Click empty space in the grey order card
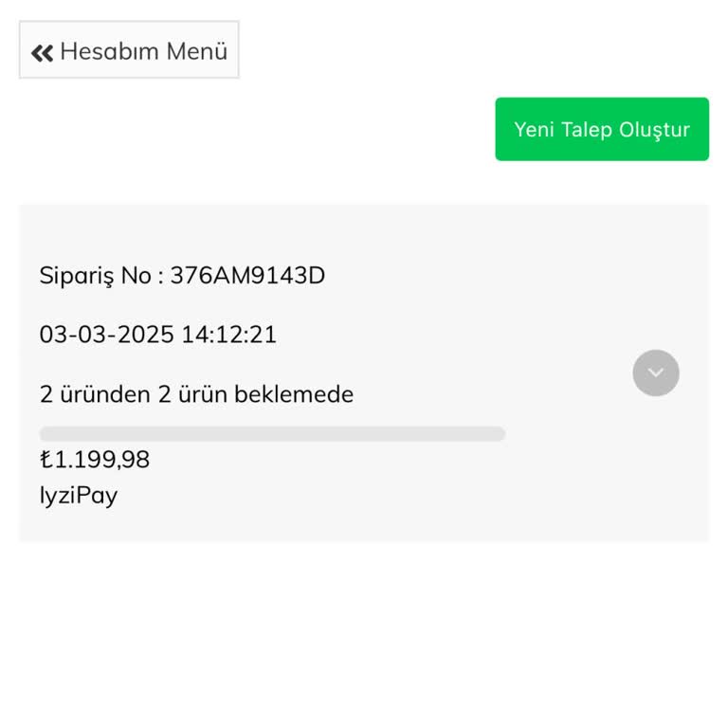728x728 pixels. point(569,493)
